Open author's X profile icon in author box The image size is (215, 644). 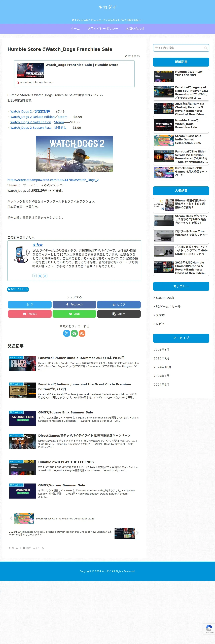pos(34,276)
